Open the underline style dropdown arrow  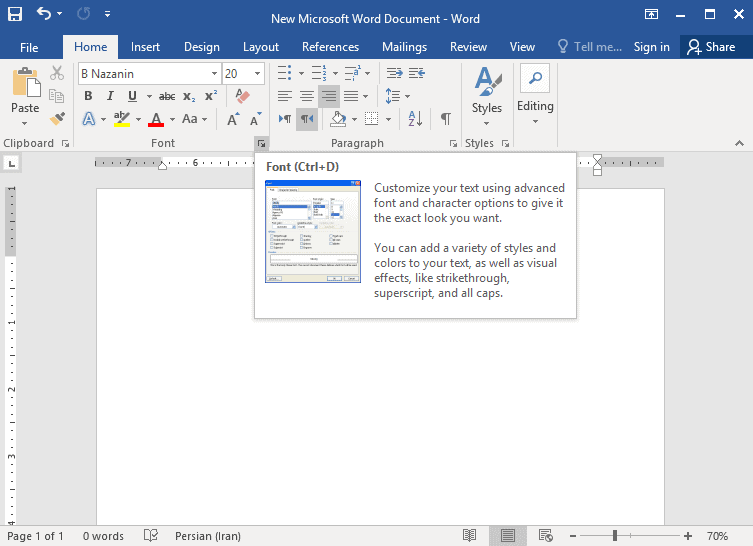click(149, 97)
